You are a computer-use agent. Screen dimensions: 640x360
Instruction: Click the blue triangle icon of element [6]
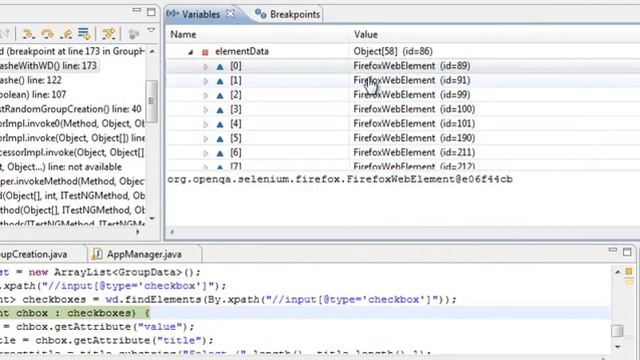pyautogui.click(x=220, y=153)
